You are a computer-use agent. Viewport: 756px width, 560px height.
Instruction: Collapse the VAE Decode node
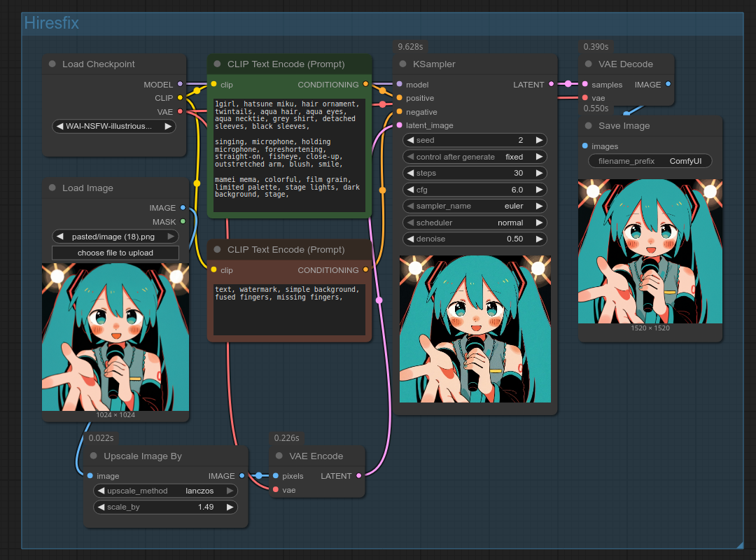tap(588, 64)
